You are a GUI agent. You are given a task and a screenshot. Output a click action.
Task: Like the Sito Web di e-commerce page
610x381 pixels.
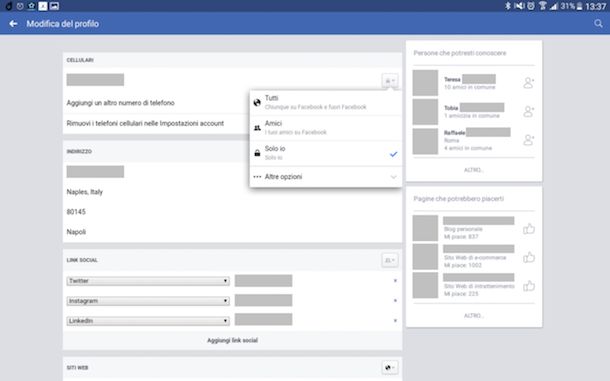click(x=529, y=257)
